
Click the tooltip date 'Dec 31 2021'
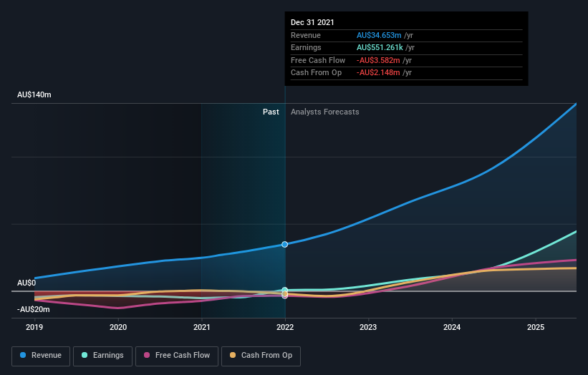[312, 22]
